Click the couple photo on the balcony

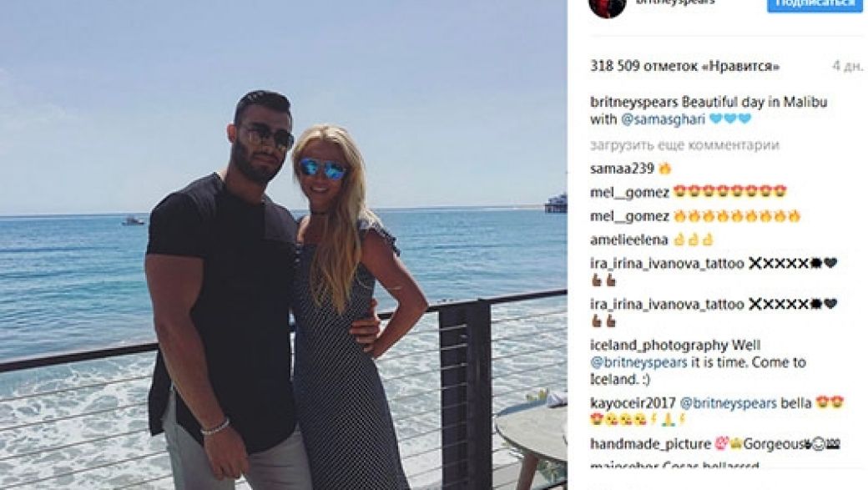click(284, 245)
